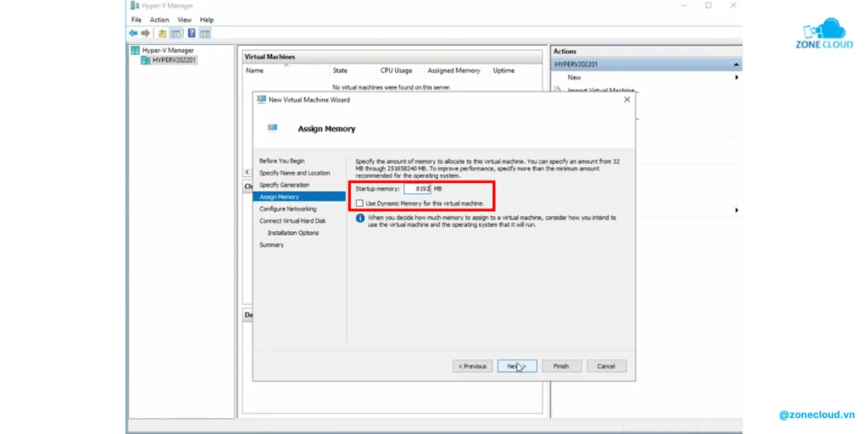Click Import Virtual Machine action
This screenshot has height=434, width=868.
601,90
